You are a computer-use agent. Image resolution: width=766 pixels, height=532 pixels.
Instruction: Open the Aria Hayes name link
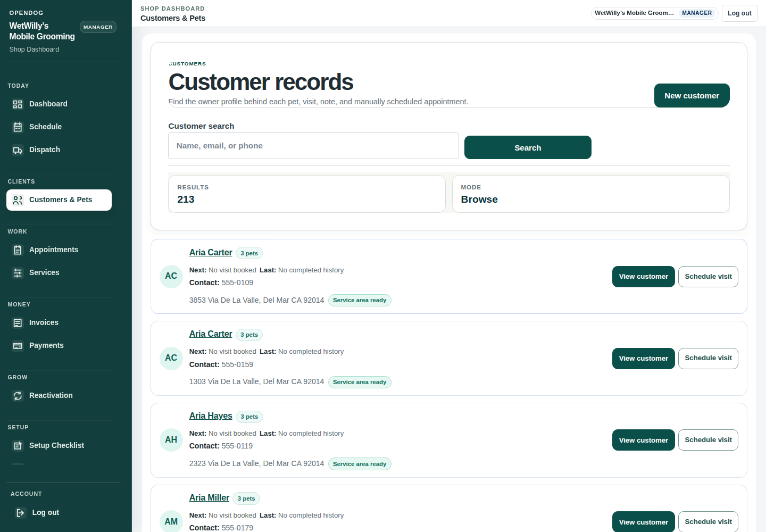(211, 416)
